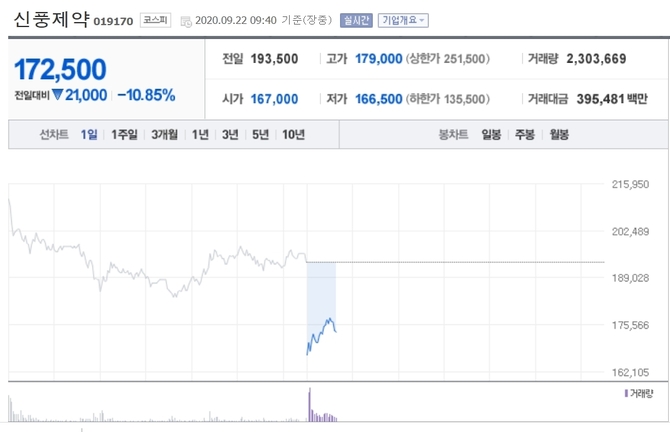Select the 3개월 chart range
This screenshot has height=432, width=670.
point(164,135)
